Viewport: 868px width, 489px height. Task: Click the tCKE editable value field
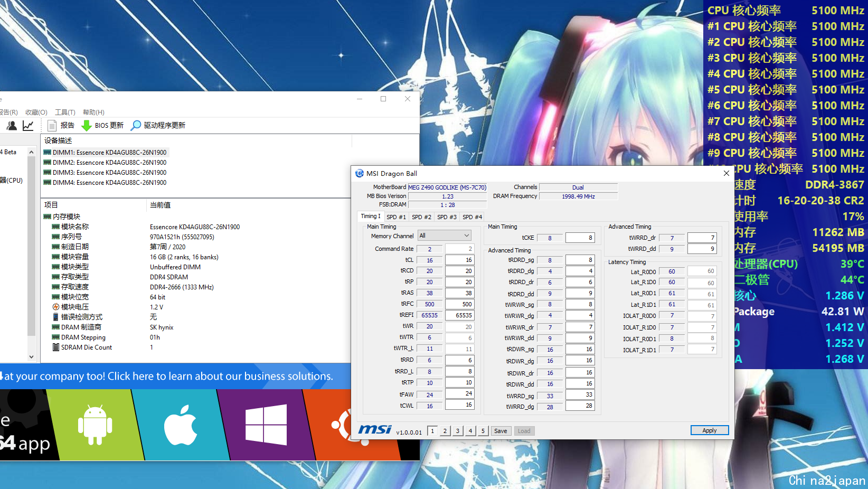[580, 238]
